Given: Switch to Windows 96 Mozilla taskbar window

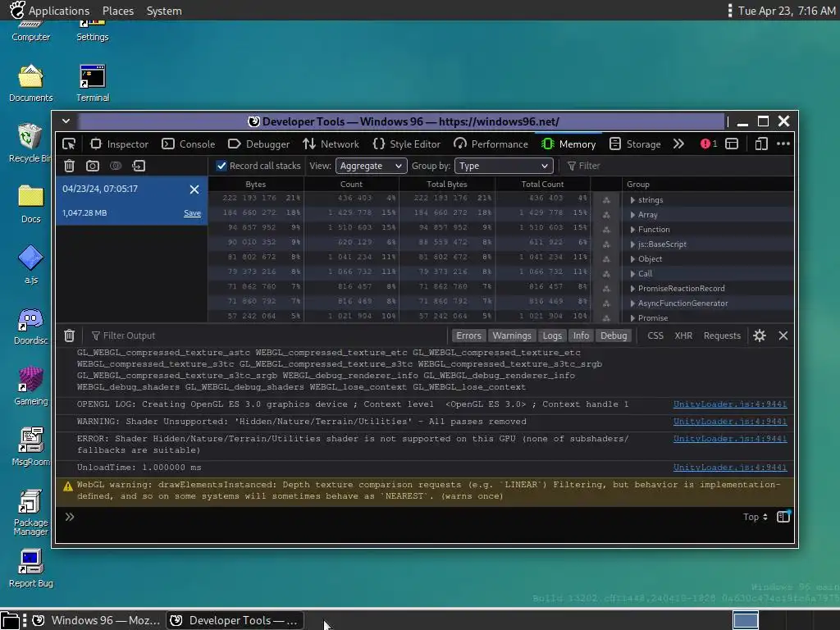Looking at the screenshot, I should (95, 620).
